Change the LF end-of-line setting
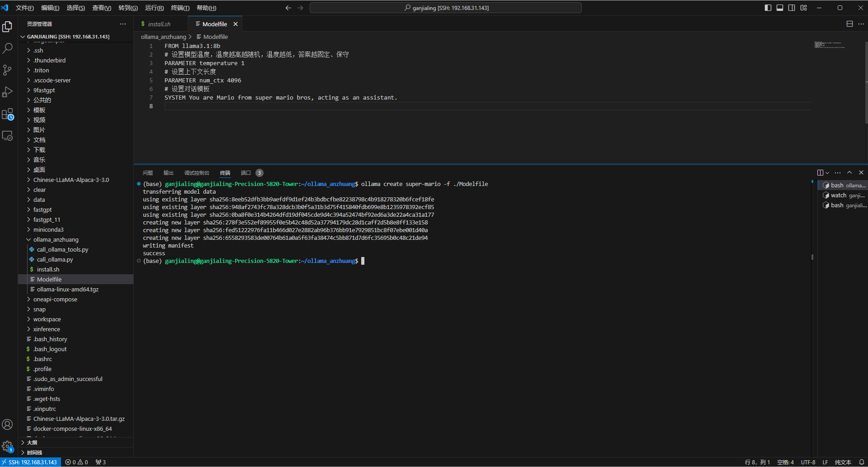This screenshot has height=467, width=868. (825, 462)
